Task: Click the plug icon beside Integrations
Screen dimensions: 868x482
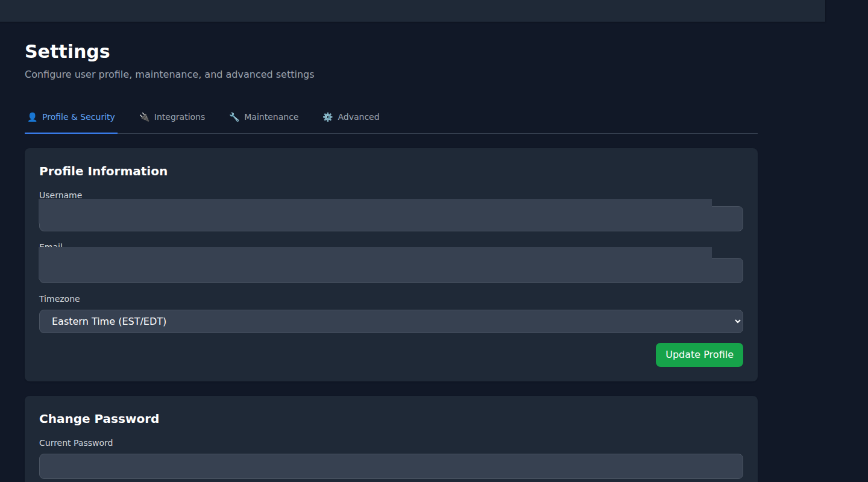Action: point(144,117)
